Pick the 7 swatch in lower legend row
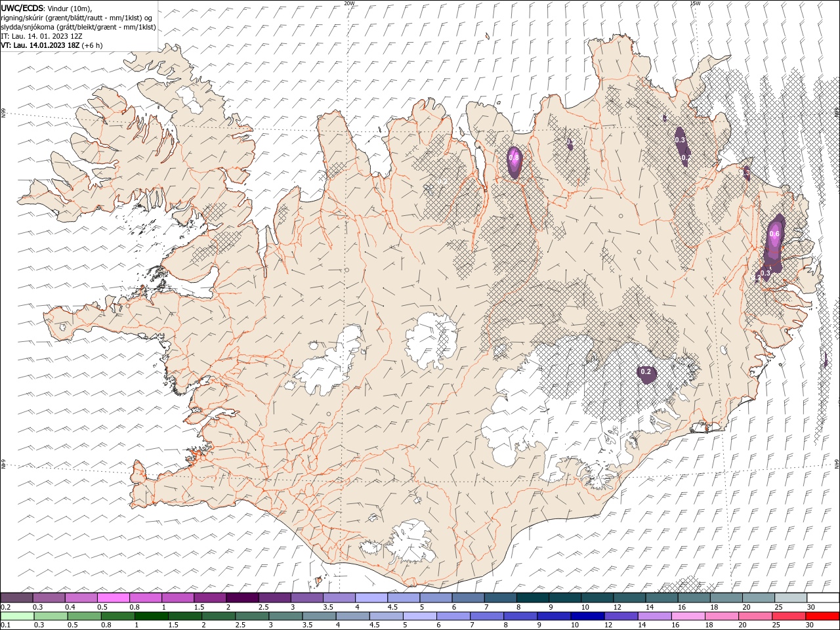Image resolution: width=840 pixels, height=630 pixels. click(x=486, y=616)
